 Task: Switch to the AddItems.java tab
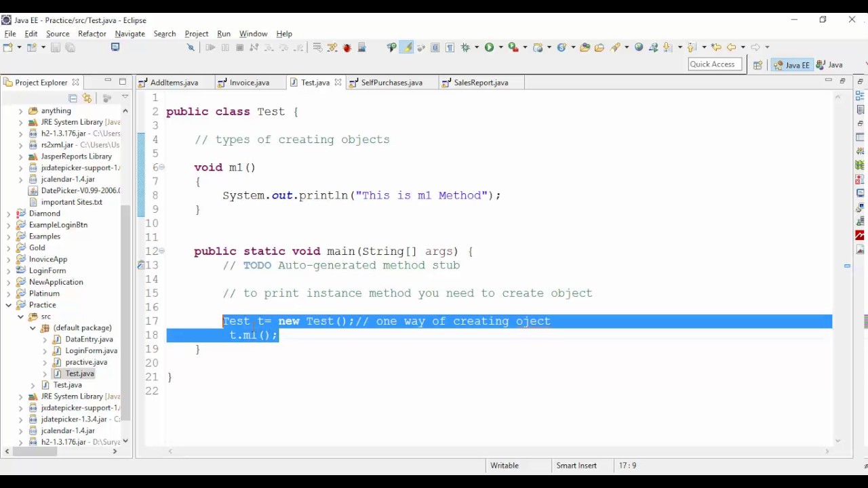pos(174,83)
